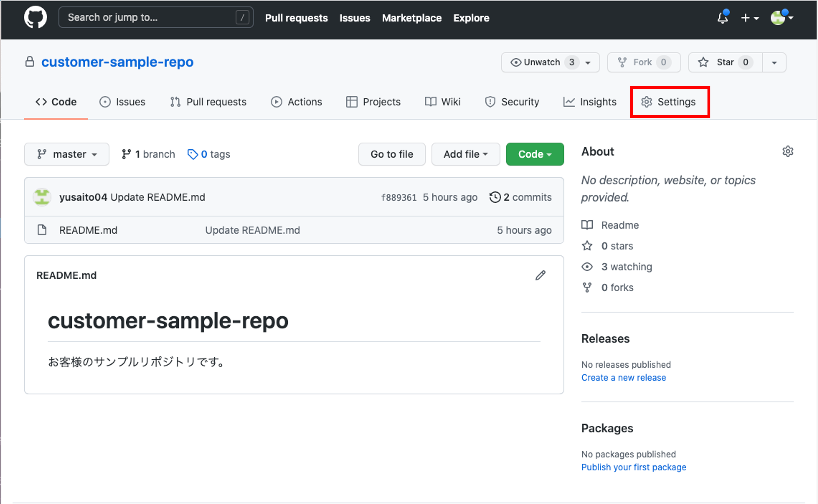Switch to the repository Issues tab

122,102
